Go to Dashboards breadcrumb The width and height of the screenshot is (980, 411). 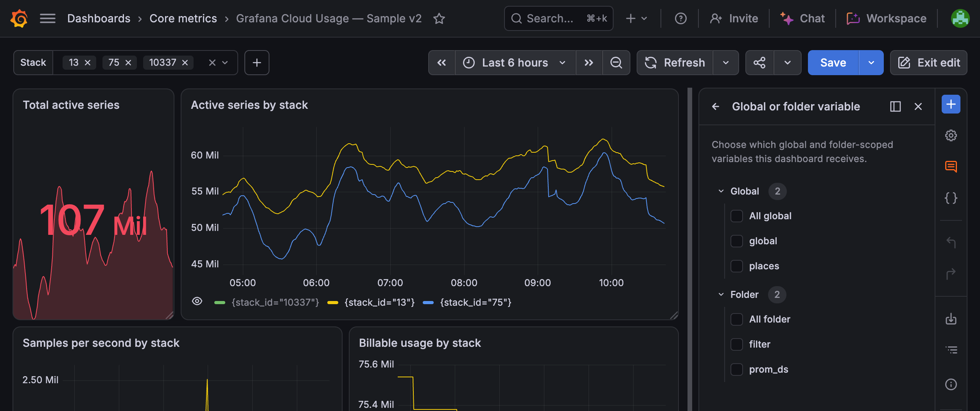(99, 18)
